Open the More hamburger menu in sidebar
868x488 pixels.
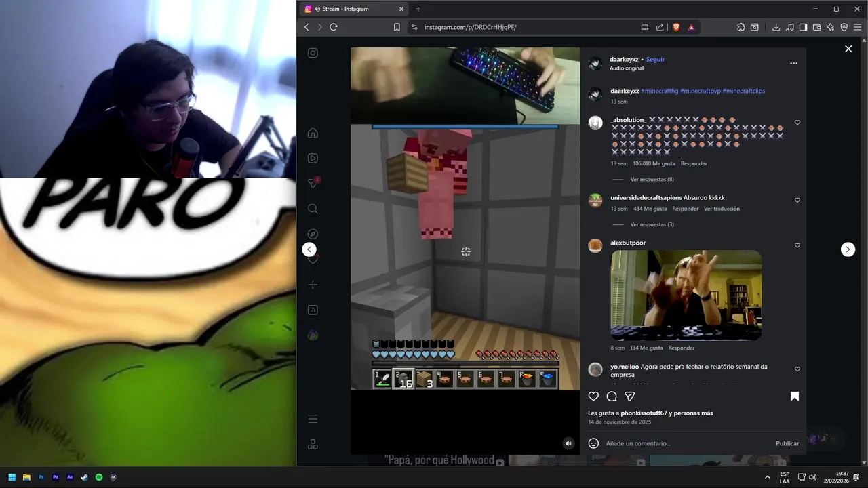pyautogui.click(x=313, y=419)
